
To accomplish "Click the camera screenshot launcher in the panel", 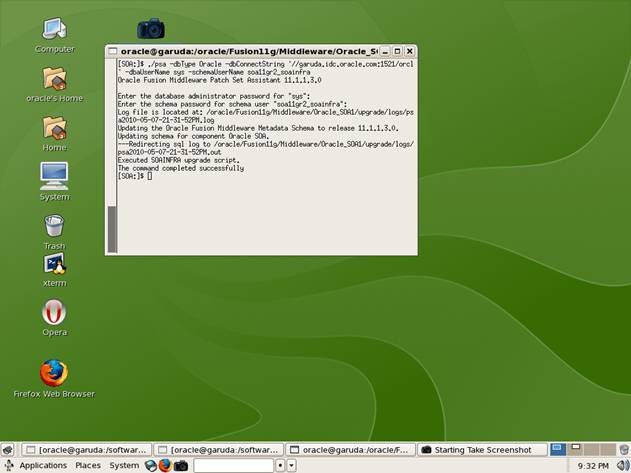I will 181,466.
